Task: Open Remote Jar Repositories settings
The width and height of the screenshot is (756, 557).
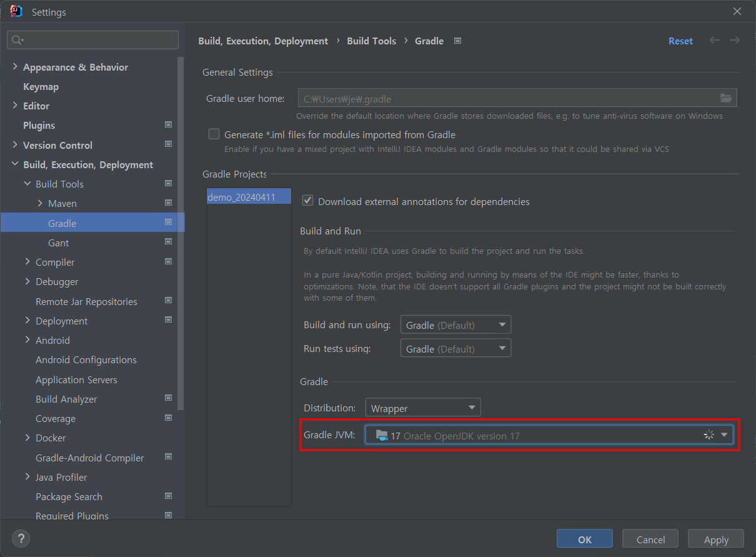Action: 86,301
